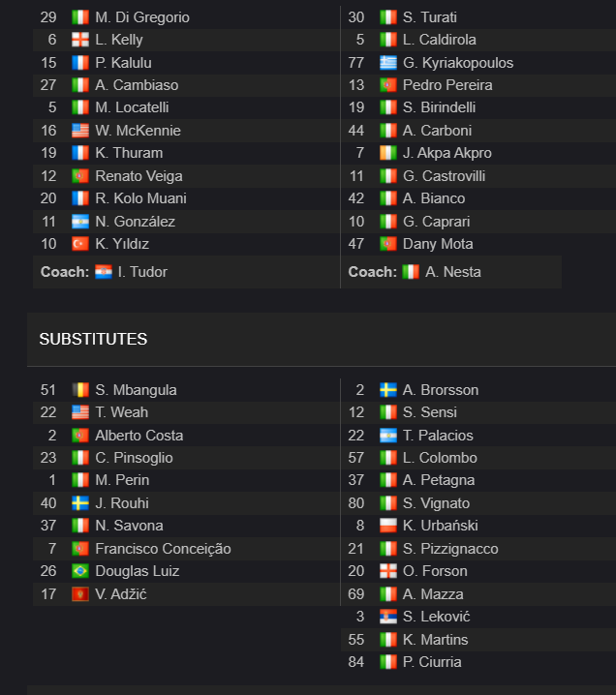Click the Poland flag next to K. Urbański
This screenshot has height=695, width=616.
click(x=388, y=526)
